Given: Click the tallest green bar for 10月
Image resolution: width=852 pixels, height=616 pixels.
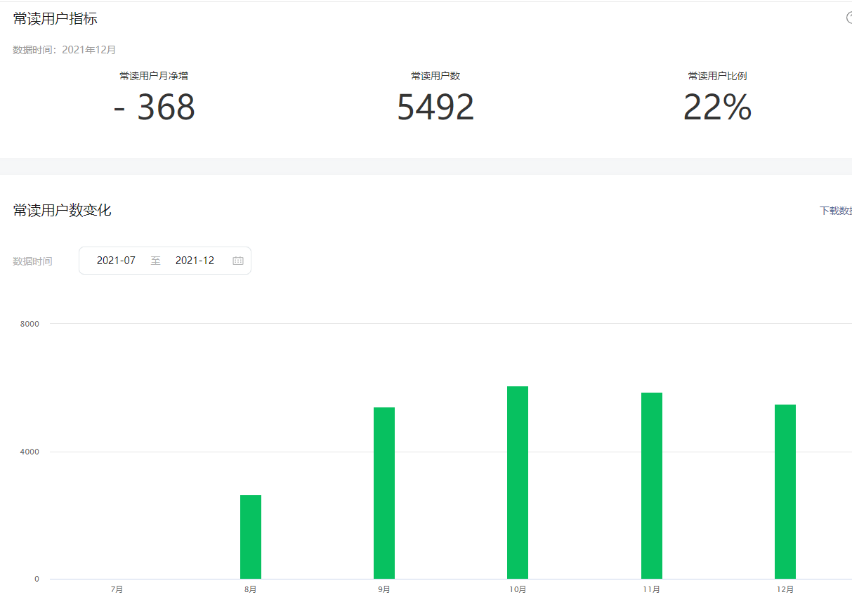Looking at the screenshot, I should coord(518,483).
